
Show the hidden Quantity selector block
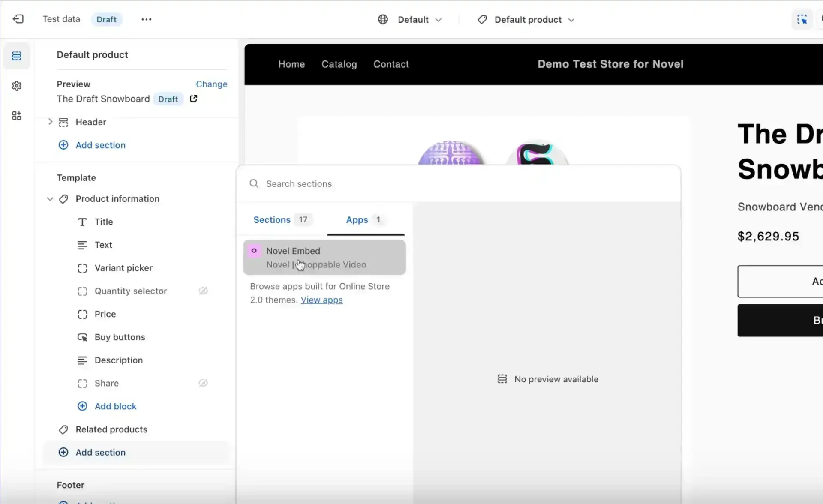point(203,291)
